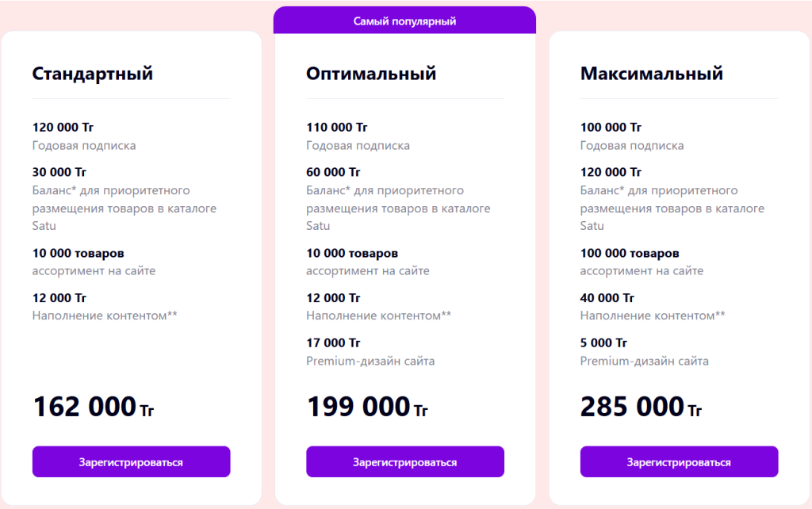812x509 pixels.
Task: Click the 5 000 Тг Premium-дизайн price
Action: point(603,343)
